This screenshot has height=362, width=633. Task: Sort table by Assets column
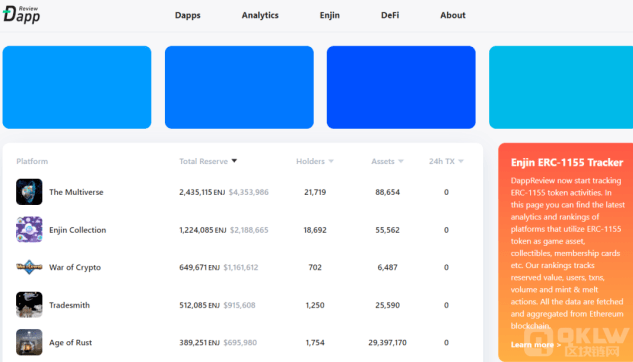pyautogui.click(x=387, y=161)
